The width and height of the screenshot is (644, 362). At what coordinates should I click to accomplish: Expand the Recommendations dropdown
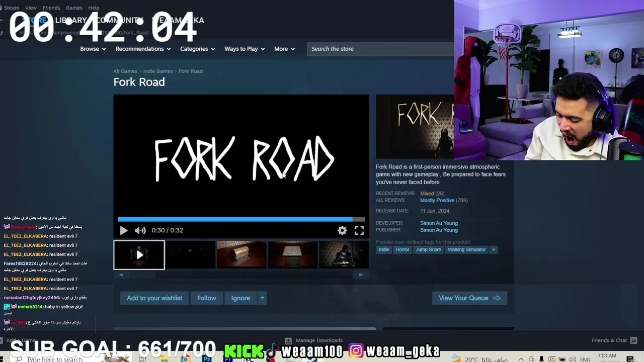pos(143,49)
